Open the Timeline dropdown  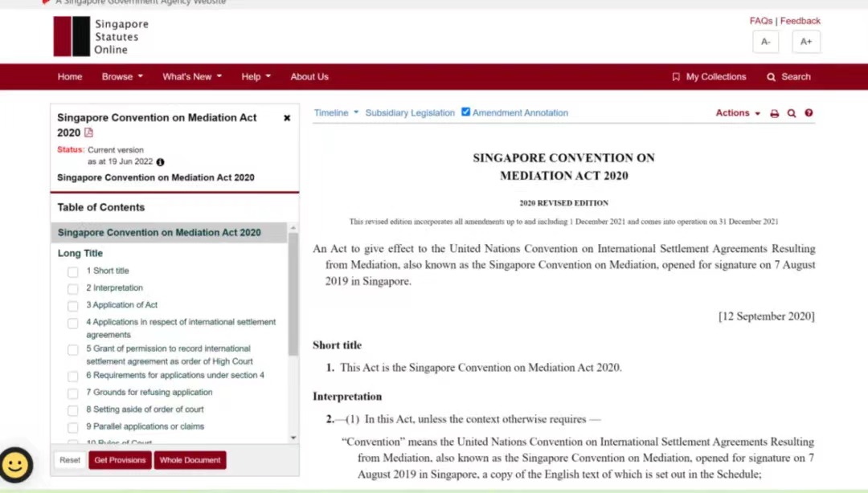coord(336,113)
